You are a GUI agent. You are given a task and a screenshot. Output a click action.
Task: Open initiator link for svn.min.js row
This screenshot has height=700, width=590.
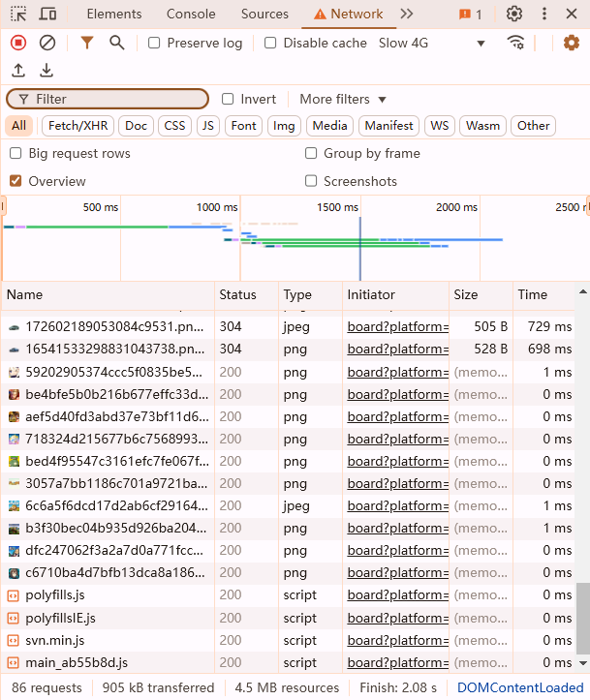pyautogui.click(x=398, y=640)
